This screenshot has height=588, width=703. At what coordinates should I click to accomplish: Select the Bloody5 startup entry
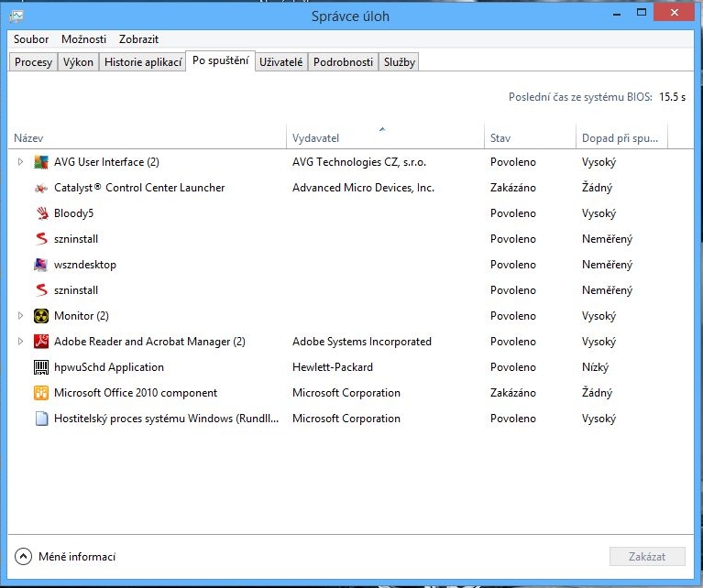[x=74, y=213]
